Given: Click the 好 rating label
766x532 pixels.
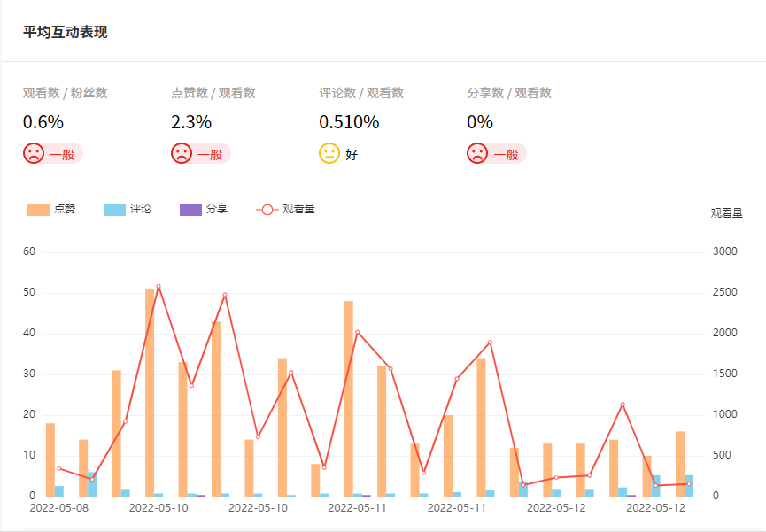Looking at the screenshot, I should (x=352, y=154).
